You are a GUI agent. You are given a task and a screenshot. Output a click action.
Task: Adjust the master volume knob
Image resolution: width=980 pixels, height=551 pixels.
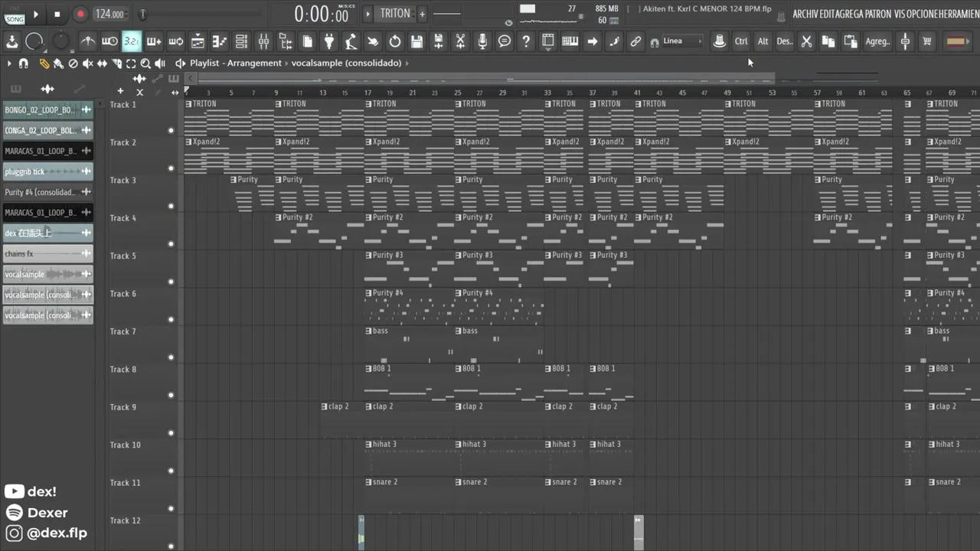[x=34, y=41]
